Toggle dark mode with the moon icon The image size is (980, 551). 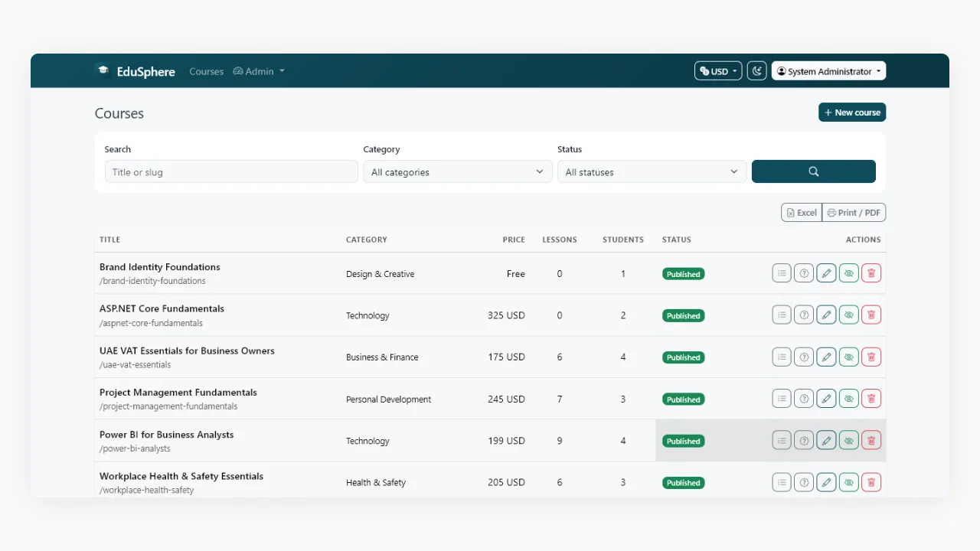[756, 71]
